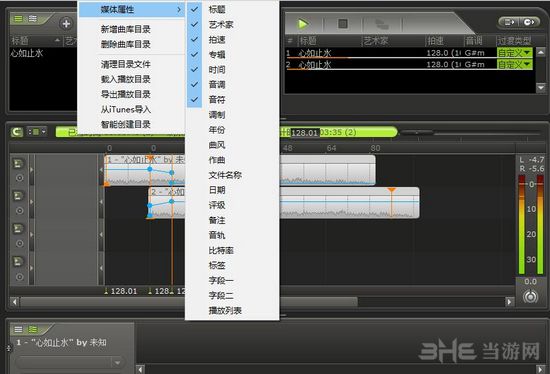The image size is (550, 374).
Task: Click timeline horizontal scrollbar thumb
Action: tap(189, 302)
